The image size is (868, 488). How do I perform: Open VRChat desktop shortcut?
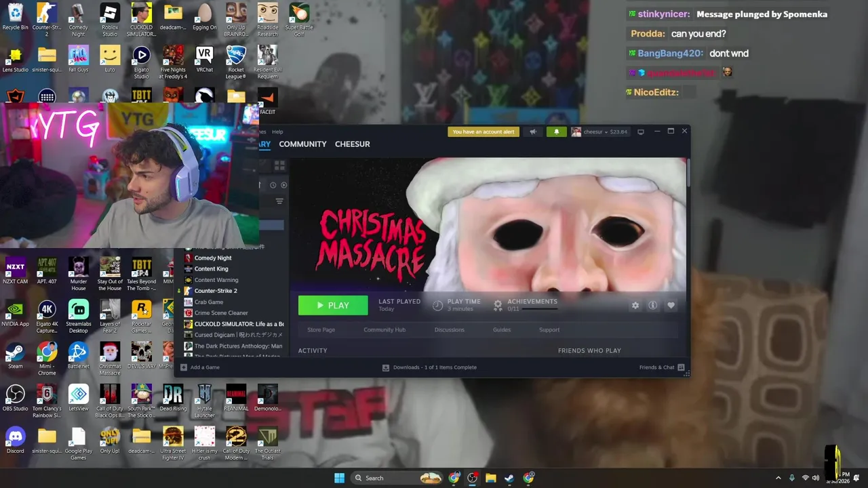[x=204, y=59]
